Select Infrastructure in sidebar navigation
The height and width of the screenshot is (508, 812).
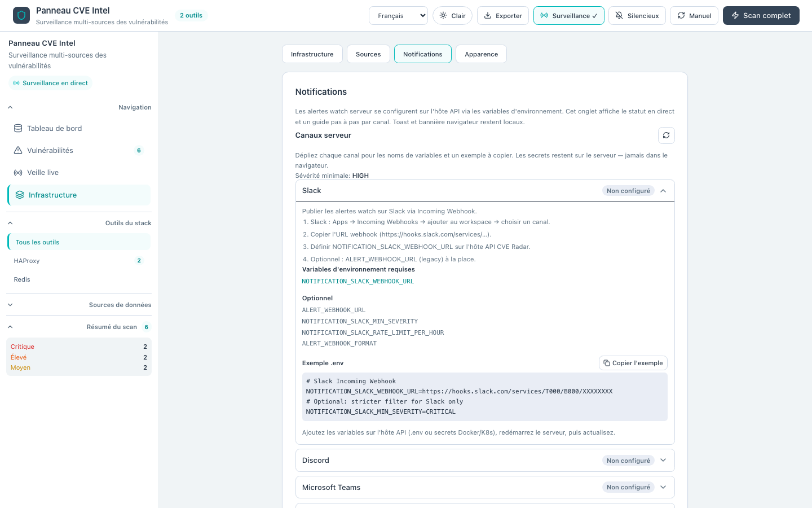(x=79, y=195)
